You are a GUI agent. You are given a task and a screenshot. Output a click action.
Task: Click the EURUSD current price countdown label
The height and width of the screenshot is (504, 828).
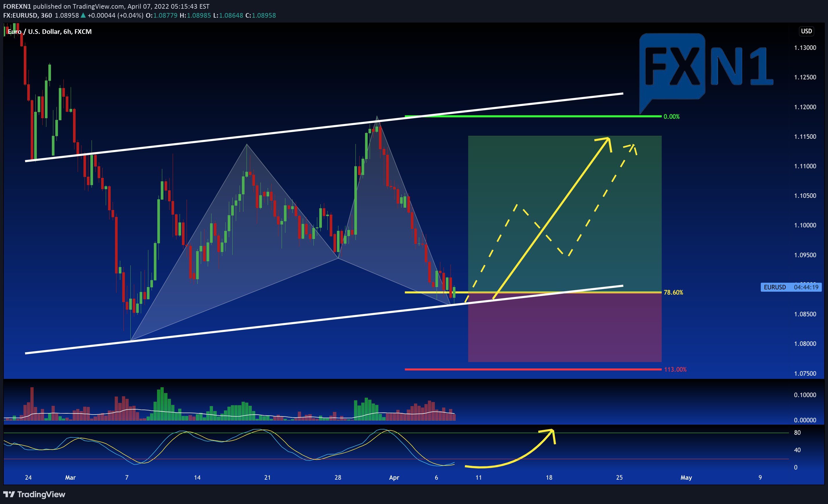coord(791,287)
